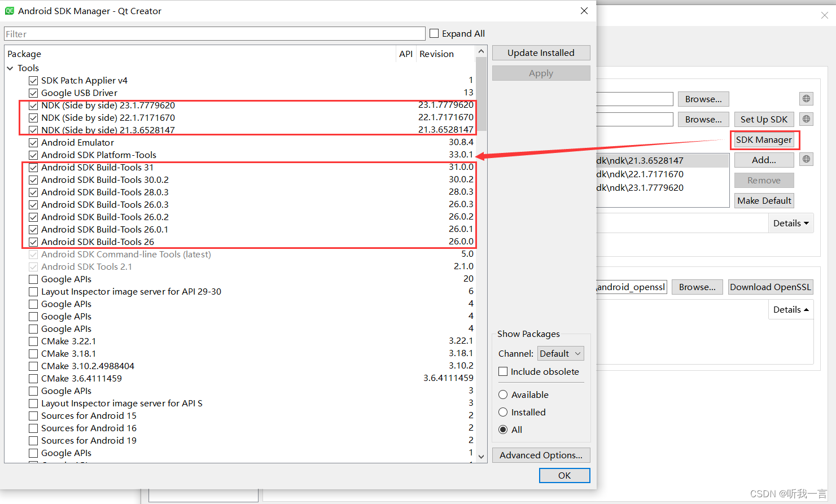
Task: Enable Include obsolete packages
Action: (x=503, y=371)
